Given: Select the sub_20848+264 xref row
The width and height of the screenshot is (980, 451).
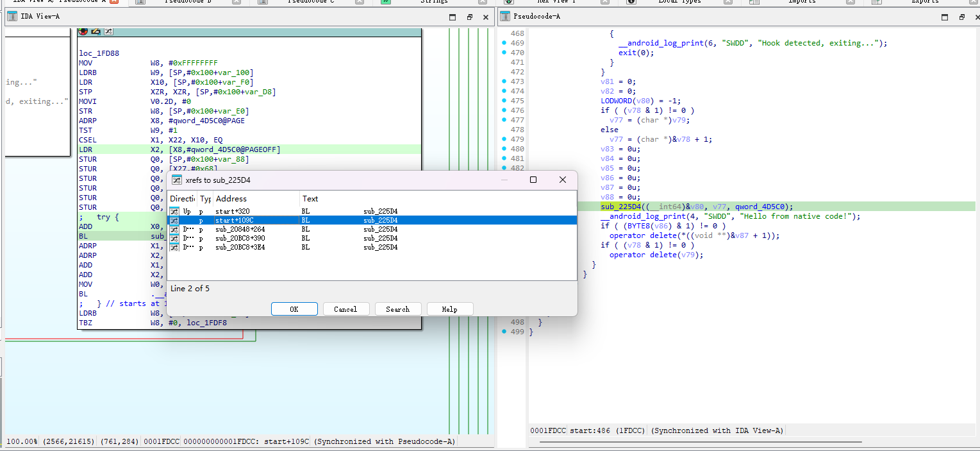Looking at the screenshot, I should [372, 229].
